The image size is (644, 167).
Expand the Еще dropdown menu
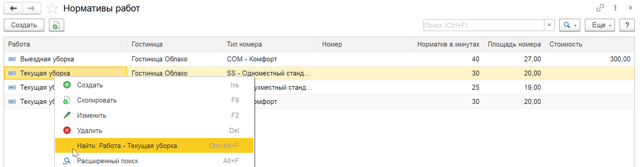coord(600,25)
